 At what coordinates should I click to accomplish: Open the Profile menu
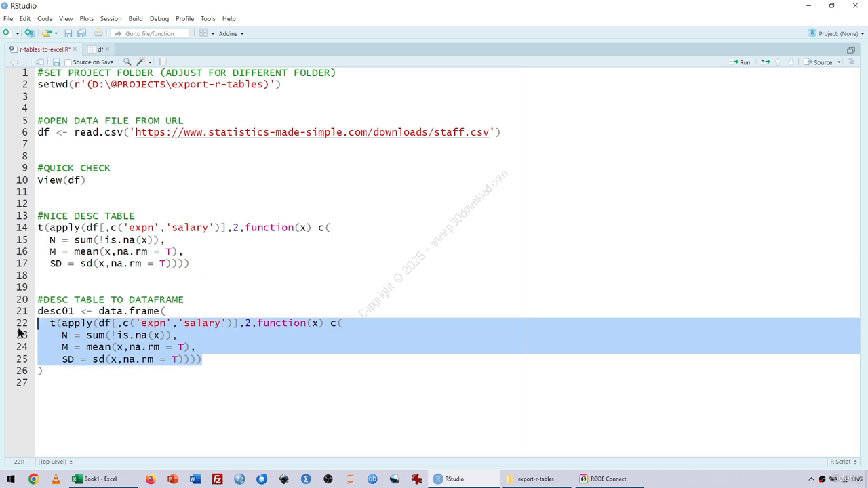(x=184, y=18)
